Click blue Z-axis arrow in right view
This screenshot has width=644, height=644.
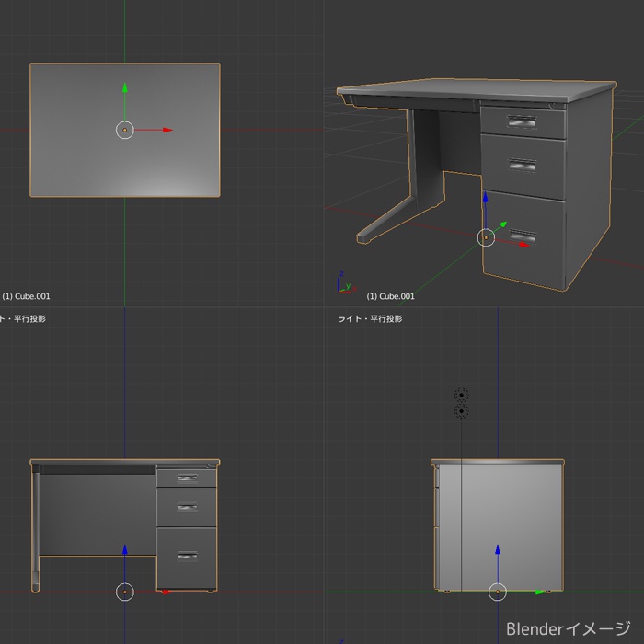pyautogui.click(x=498, y=549)
